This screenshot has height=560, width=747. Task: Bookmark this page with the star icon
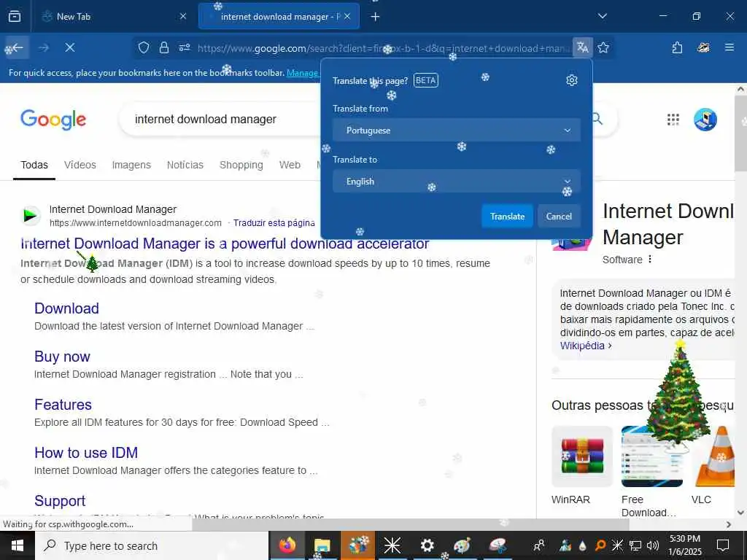pos(603,47)
